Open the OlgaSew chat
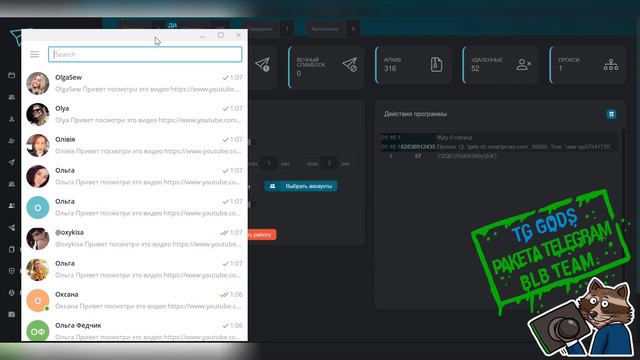The image size is (640, 360). (x=134, y=83)
